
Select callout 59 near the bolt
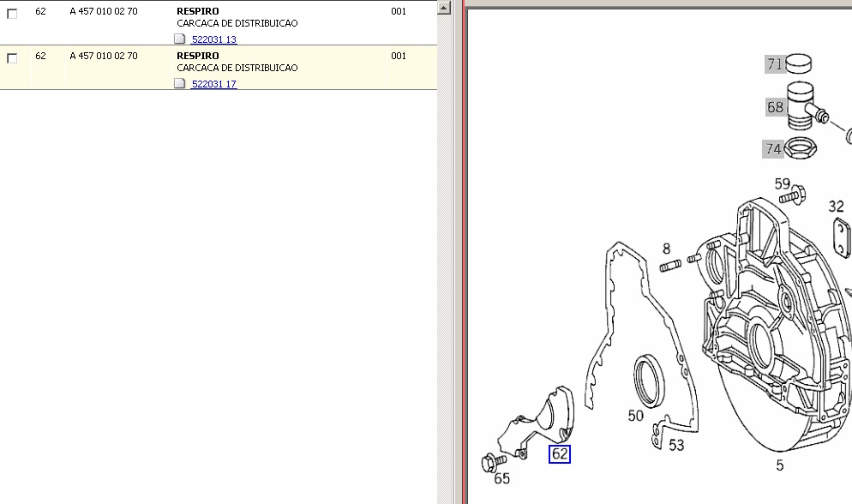[782, 183]
